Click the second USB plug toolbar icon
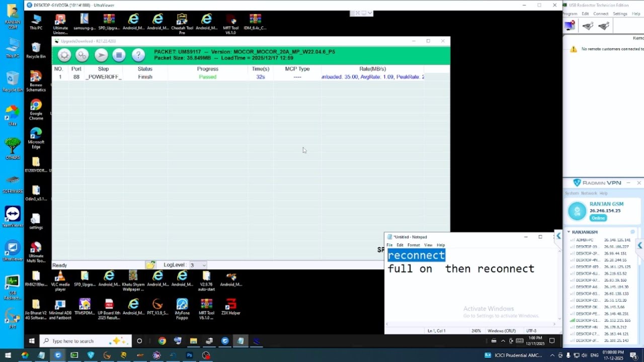644x362 pixels. [604, 26]
